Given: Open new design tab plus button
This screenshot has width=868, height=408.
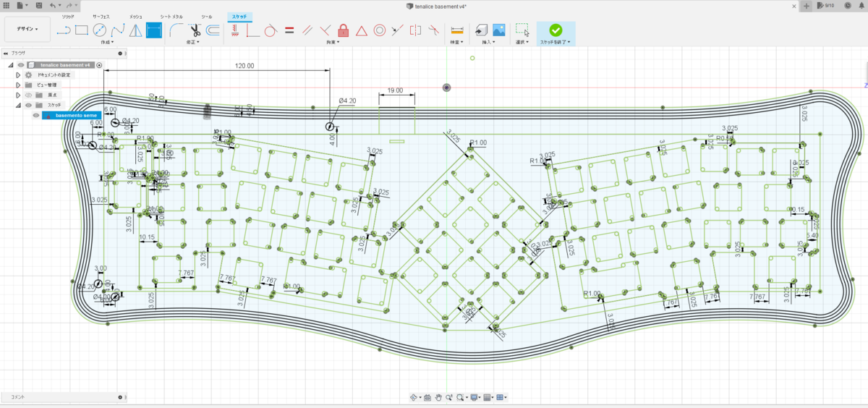Looking at the screenshot, I should [807, 5].
